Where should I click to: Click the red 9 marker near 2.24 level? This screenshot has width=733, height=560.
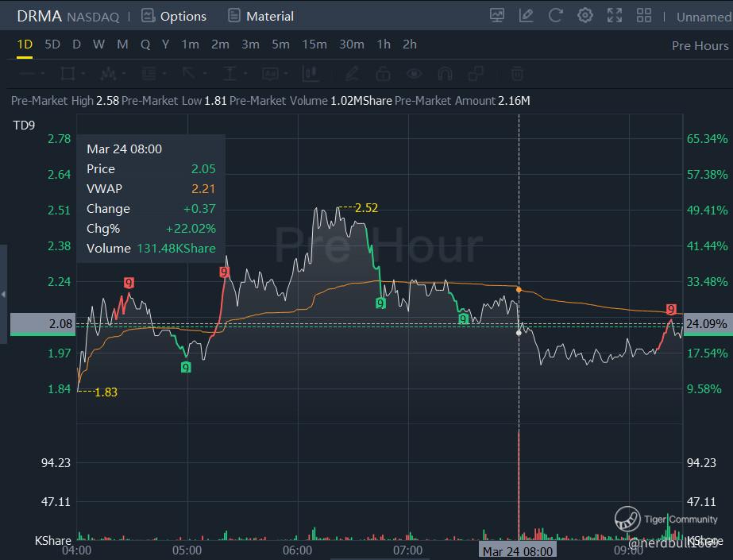[129, 282]
